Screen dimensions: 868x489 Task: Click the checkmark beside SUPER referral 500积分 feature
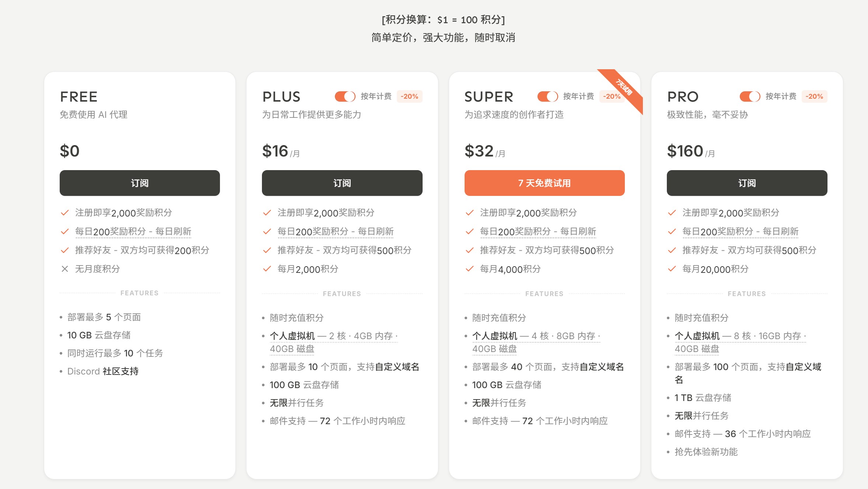469,250
